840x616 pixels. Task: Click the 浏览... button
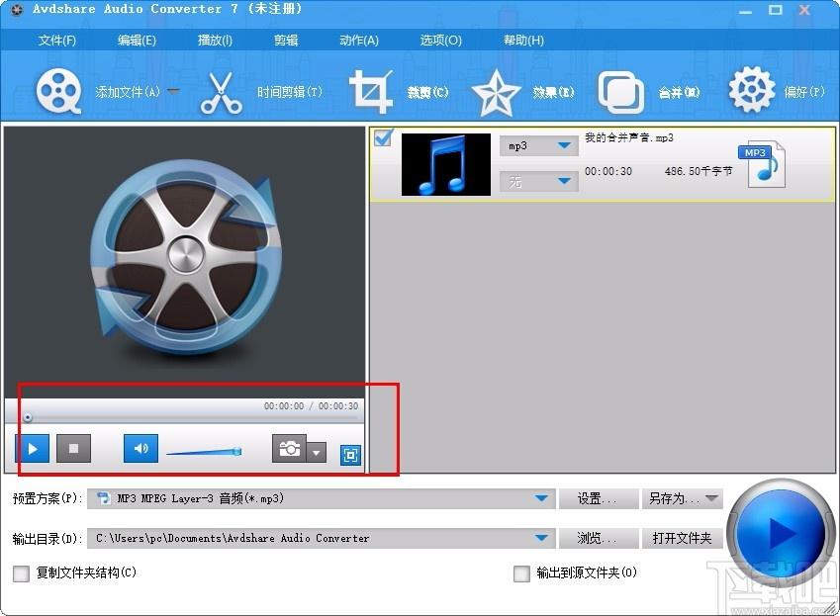599,538
